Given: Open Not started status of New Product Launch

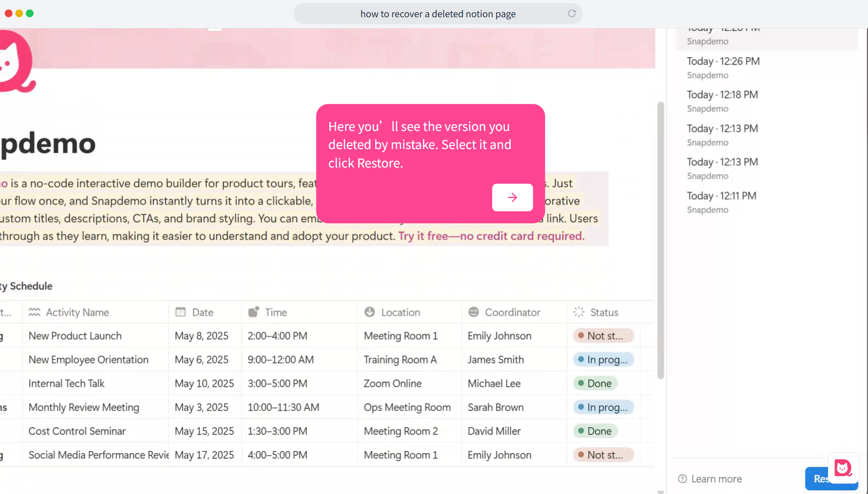Looking at the screenshot, I should tap(603, 336).
